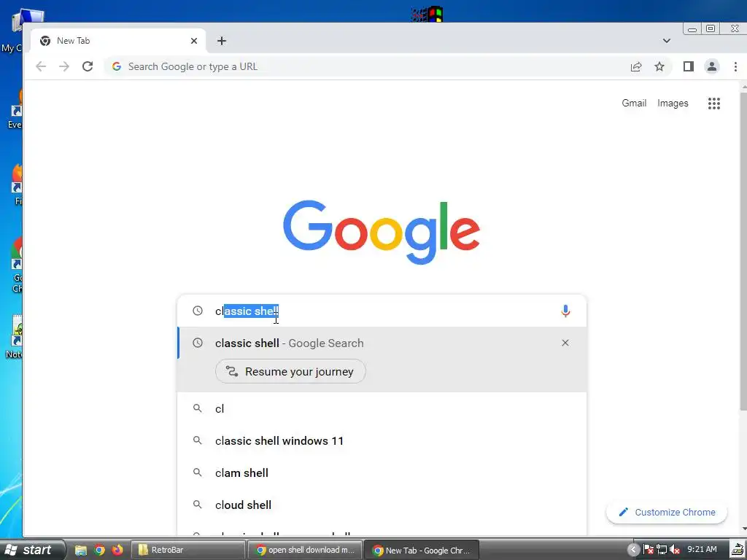Click magnifier icon beside 'classic shell windows 11'
Screen dimensions: 747x560
tap(197, 440)
